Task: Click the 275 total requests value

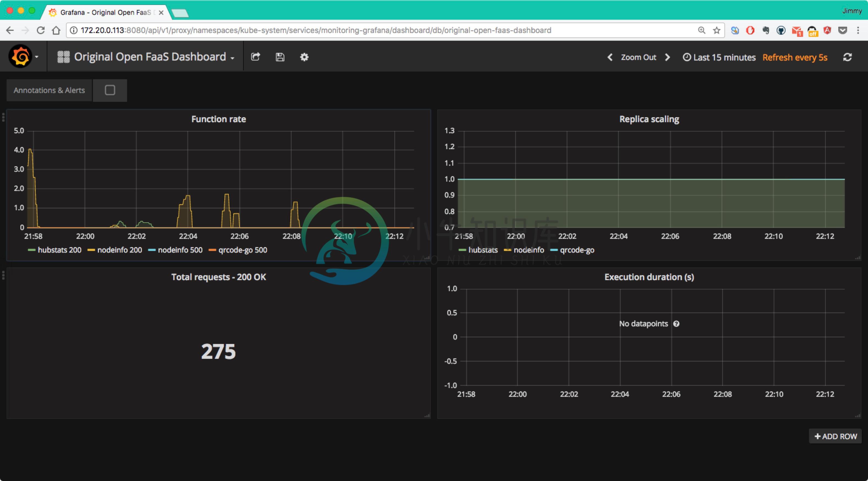Action: click(218, 351)
